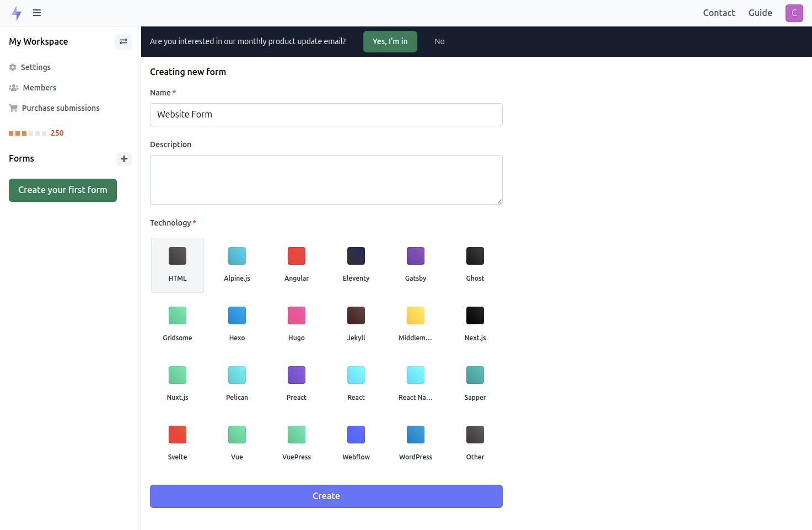Click the plus icon next to Forms

(123, 159)
